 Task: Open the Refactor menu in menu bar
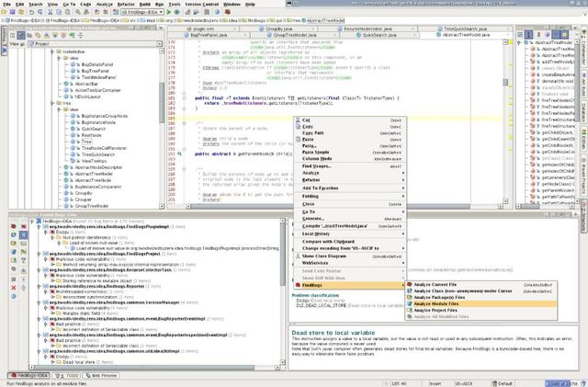pos(126,4)
